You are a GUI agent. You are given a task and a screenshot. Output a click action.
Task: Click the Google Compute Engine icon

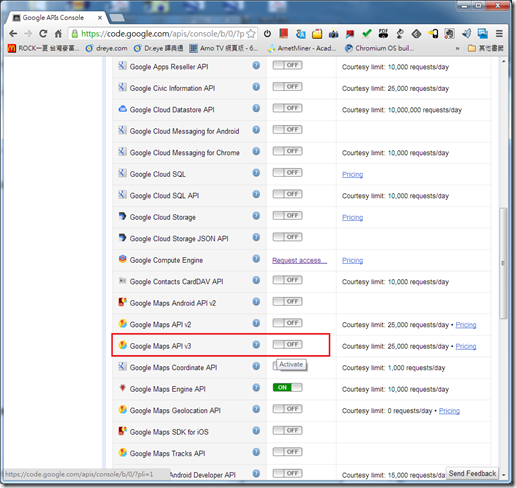pos(123,259)
